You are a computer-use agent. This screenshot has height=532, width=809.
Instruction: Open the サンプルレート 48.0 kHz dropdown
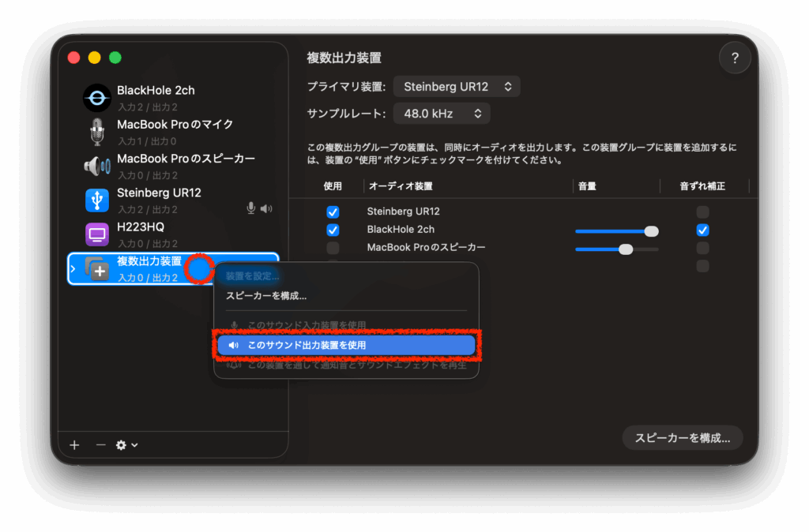(442, 114)
